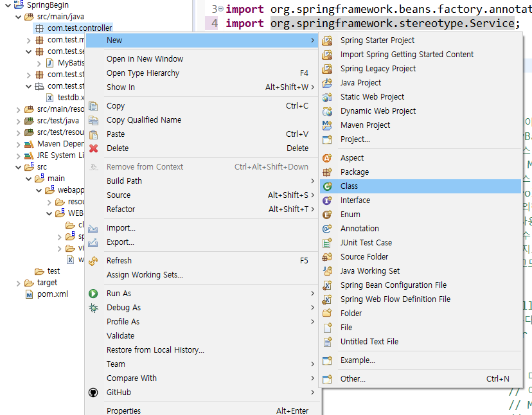Click the Spring Starter Project icon
532x415 pixels.
tap(327, 40)
